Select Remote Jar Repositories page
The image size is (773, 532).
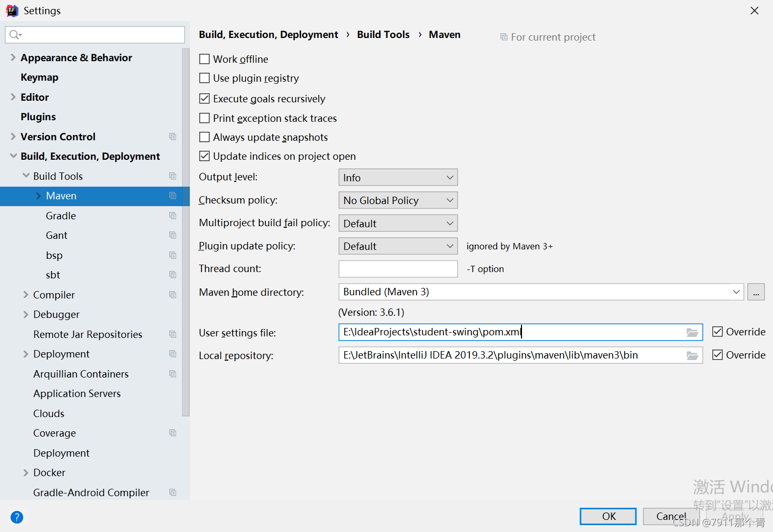[88, 334]
